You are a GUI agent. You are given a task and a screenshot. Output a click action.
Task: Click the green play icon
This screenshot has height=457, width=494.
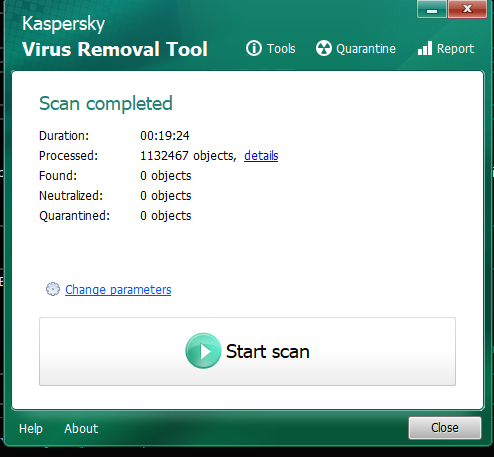203,351
